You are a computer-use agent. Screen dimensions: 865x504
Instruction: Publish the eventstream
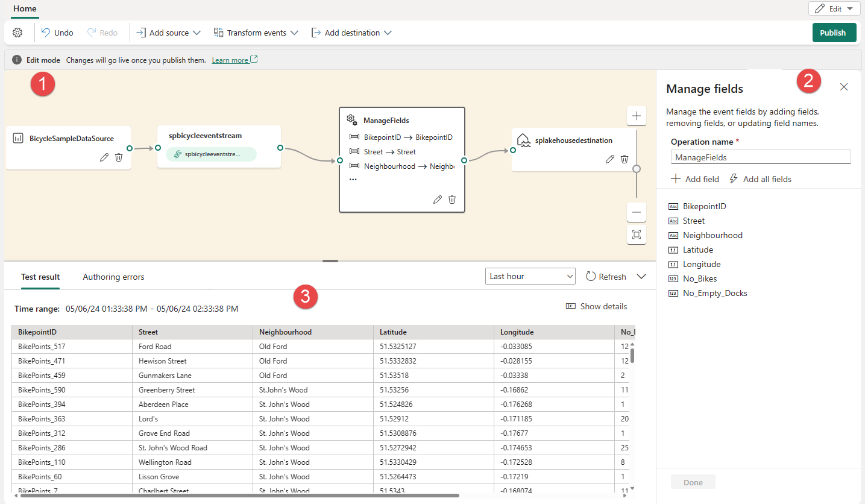834,33
